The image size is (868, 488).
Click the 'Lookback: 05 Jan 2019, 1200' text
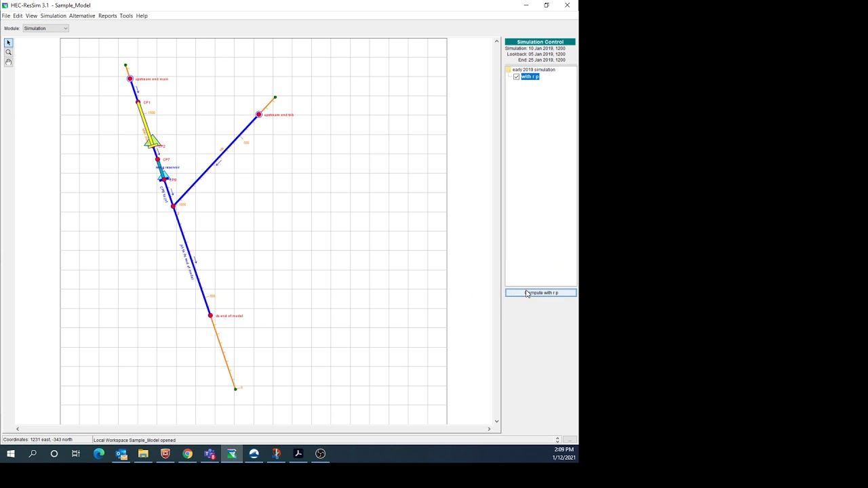tap(536, 54)
